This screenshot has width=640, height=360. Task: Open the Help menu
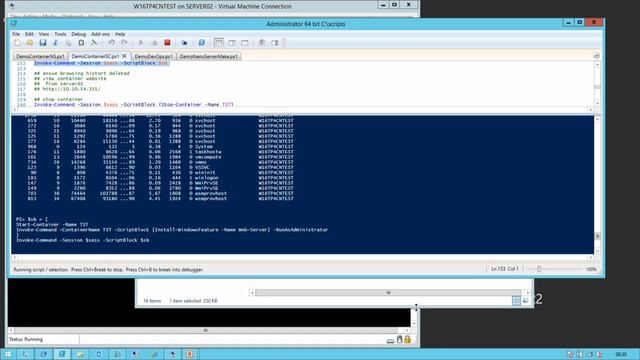[x=120, y=34]
